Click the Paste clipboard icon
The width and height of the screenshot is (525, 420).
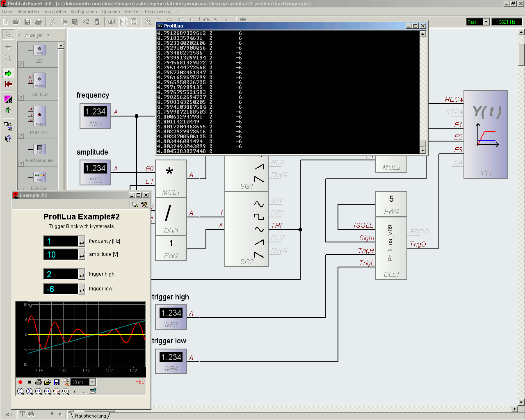[75, 22]
